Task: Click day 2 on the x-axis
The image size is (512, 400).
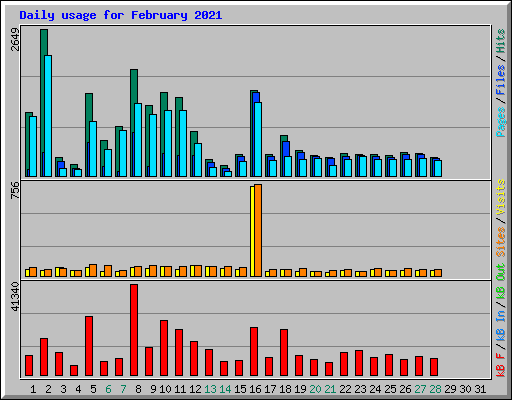Action: coord(48,389)
